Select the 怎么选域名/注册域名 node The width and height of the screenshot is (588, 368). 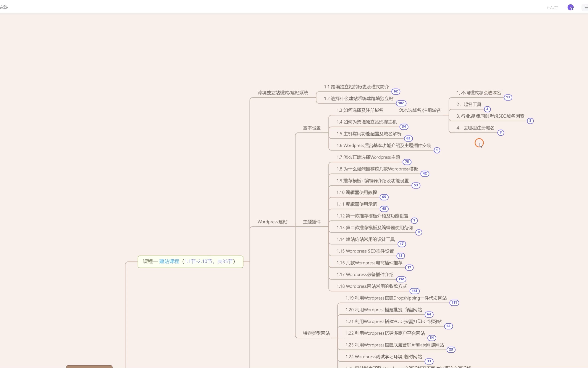click(420, 110)
